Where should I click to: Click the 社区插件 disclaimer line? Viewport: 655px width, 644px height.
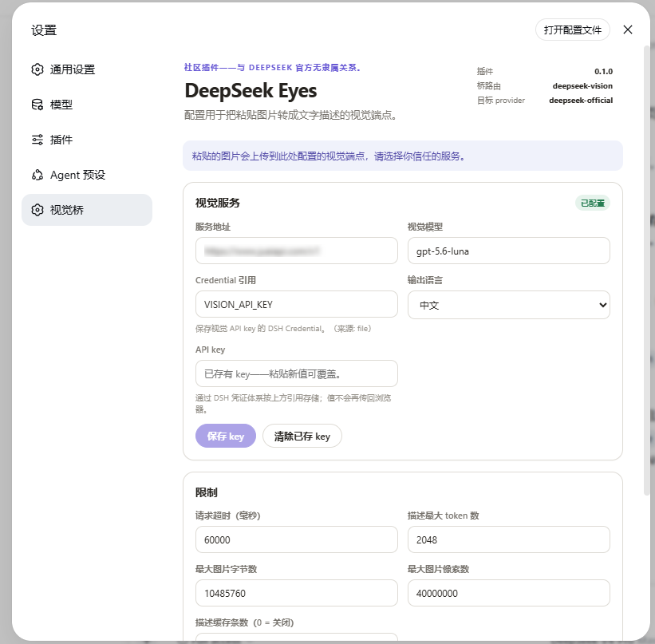point(272,68)
